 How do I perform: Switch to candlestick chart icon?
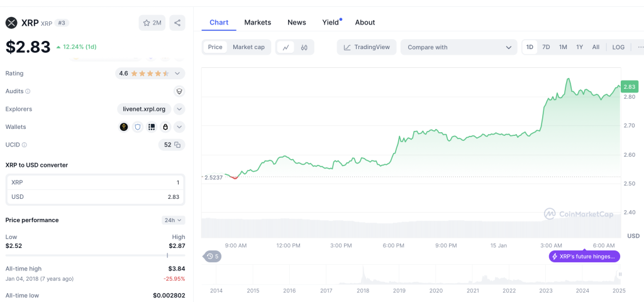304,47
